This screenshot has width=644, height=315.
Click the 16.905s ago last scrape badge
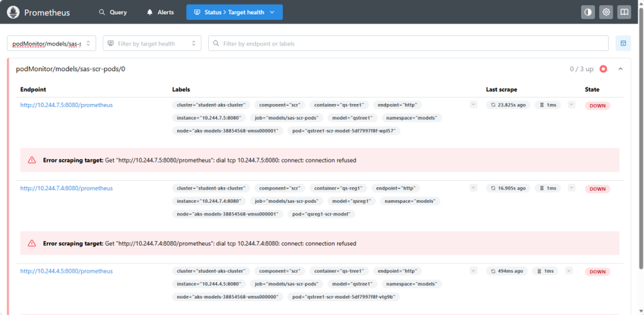[x=508, y=188]
